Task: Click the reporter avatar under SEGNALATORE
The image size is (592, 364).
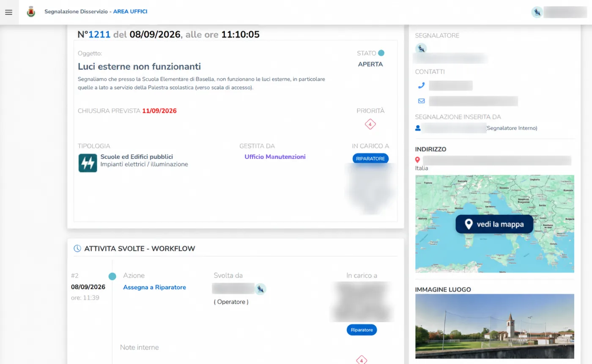Action: pyautogui.click(x=421, y=49)
